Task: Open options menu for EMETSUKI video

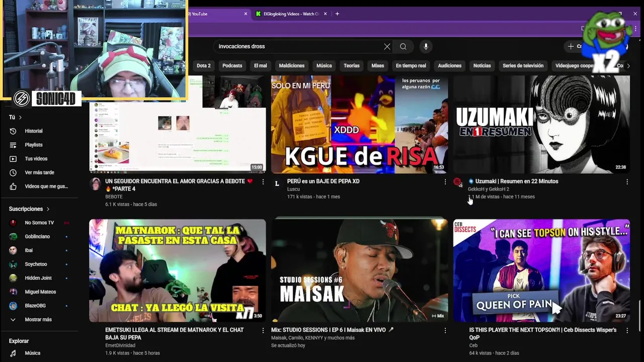Action: click(x=263, y=330)
